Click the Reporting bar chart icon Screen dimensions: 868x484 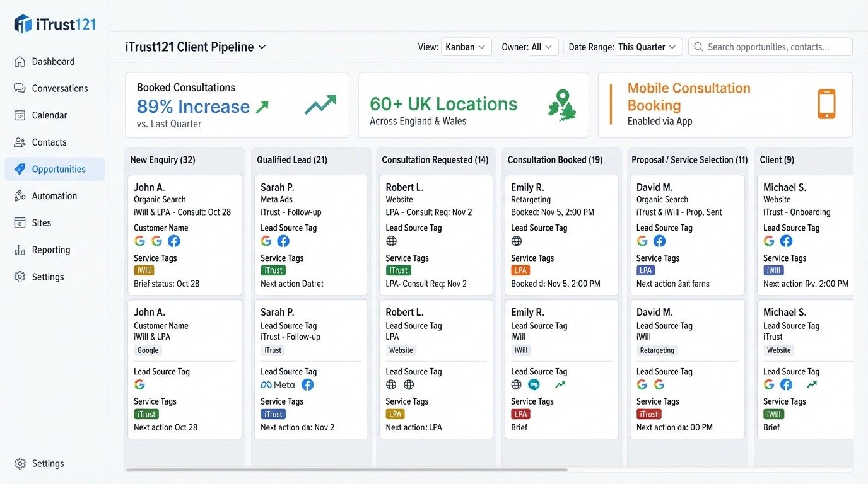pyautogui.click(x=20, y=250)
